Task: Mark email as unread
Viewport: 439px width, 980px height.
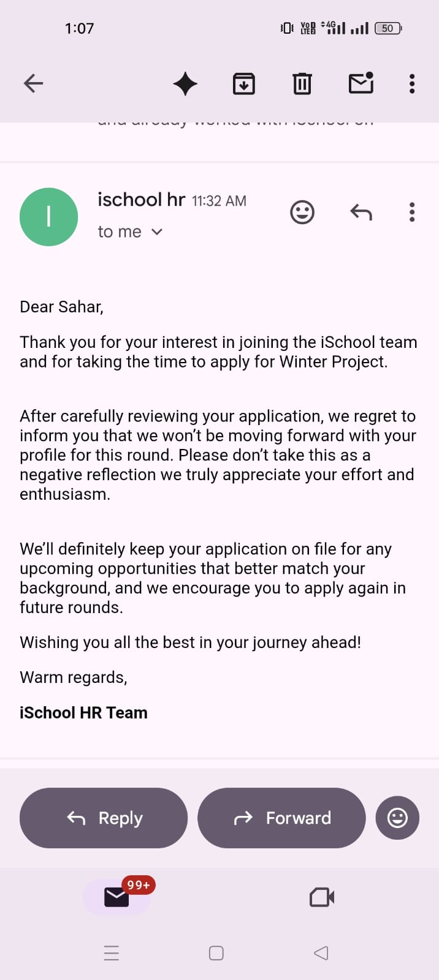Action: point(361,83)
